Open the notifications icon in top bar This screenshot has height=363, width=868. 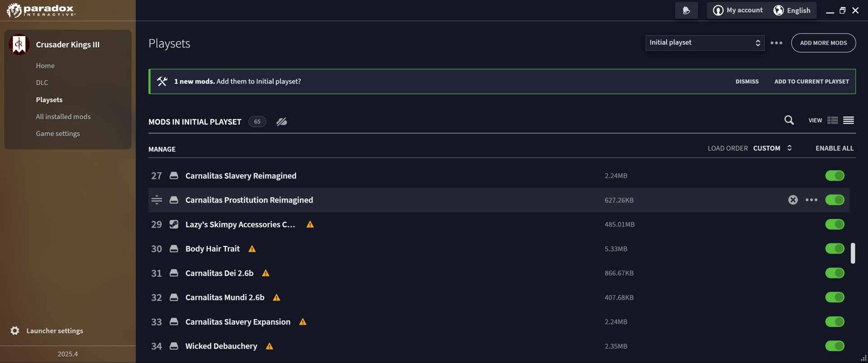(x=686, y=10)
